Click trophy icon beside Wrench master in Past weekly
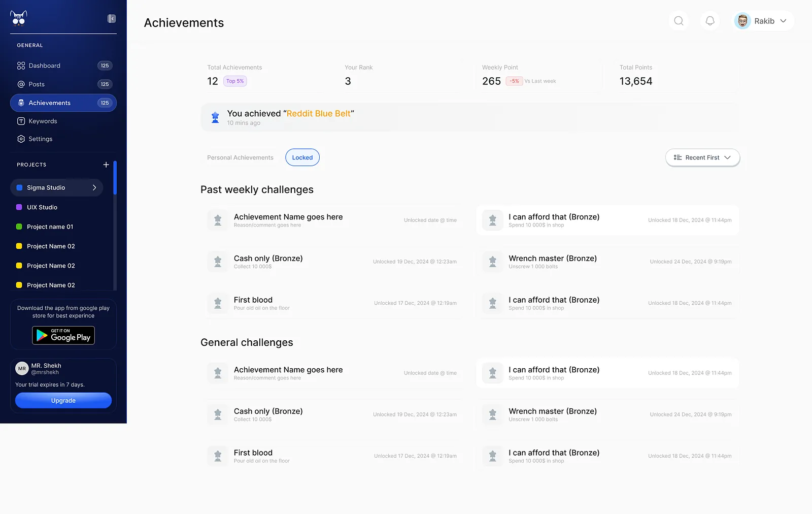 [492, 262]
